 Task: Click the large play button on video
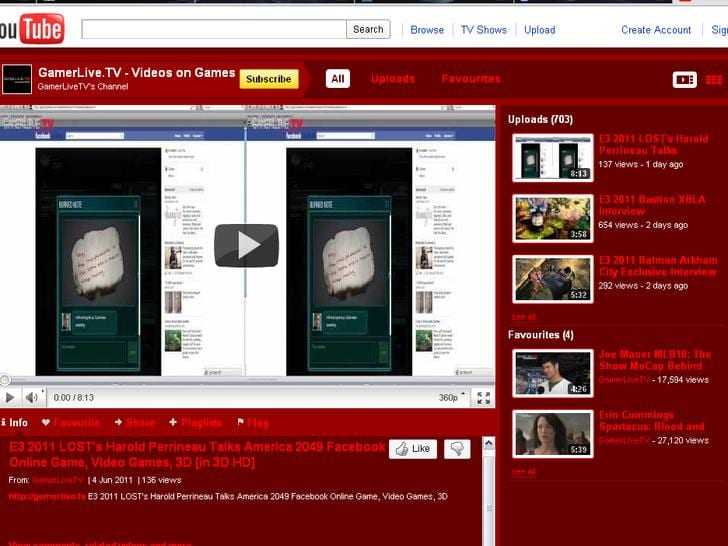pyautogui.click(x=246, y=245)
